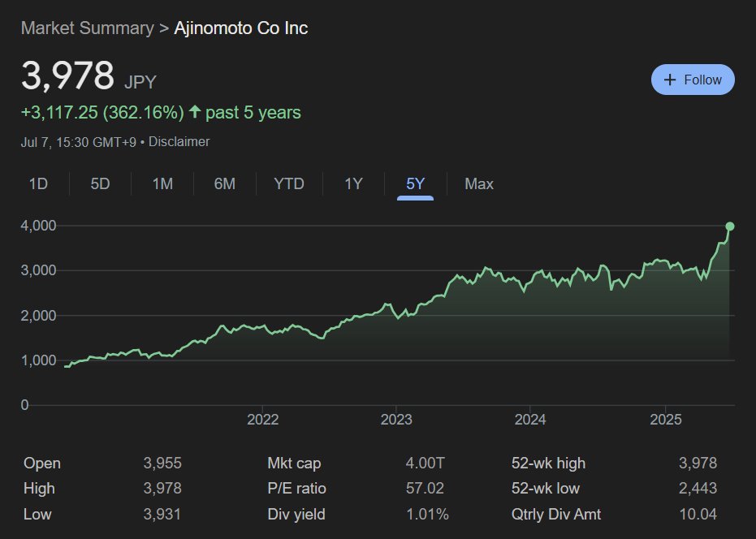Click the Qtrly Div Amt label
756x539 pixels.
[x=556, y=515]
